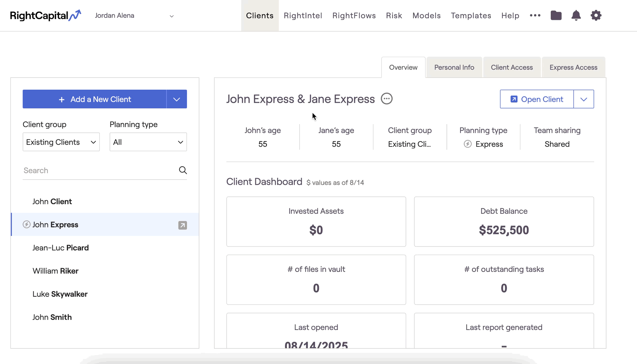The width and height of the screenshot is (637, 364).
Task: Switch to the Client Access tab
Action: (512, 67)
